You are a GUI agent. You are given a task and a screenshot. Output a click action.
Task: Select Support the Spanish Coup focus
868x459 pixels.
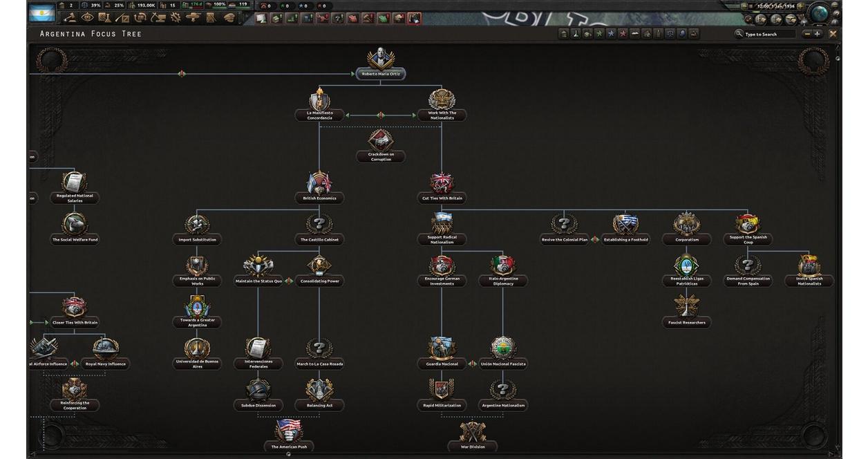[x=748, y=230]
